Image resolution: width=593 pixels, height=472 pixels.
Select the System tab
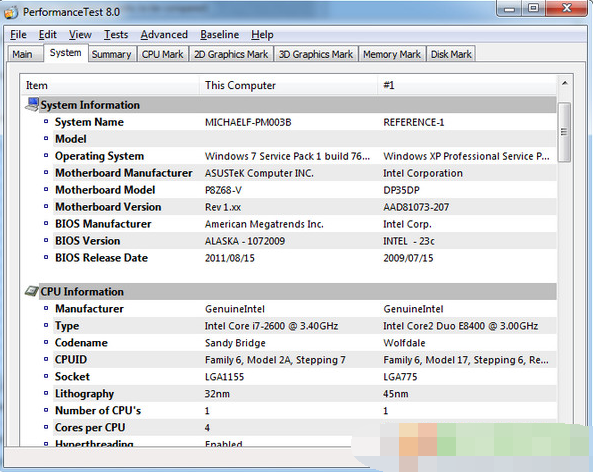[66, 53]
